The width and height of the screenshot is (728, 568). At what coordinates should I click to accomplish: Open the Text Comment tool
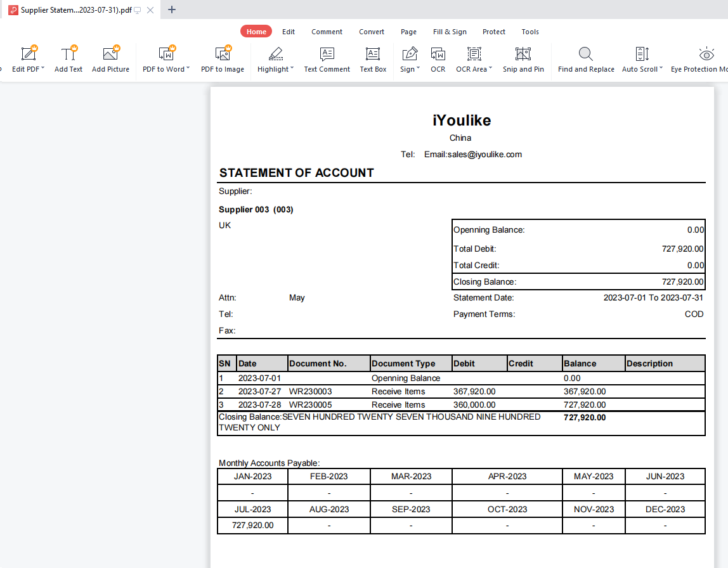tap(327, 55)
